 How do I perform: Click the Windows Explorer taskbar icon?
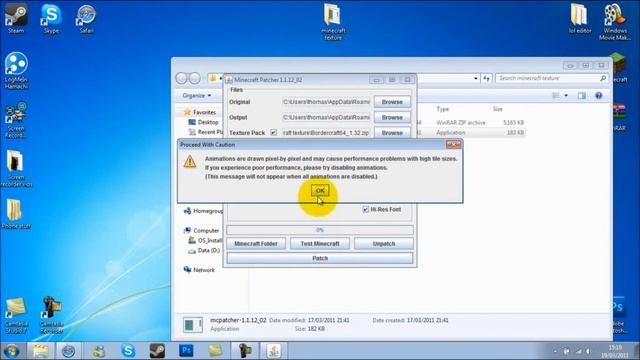40,351
